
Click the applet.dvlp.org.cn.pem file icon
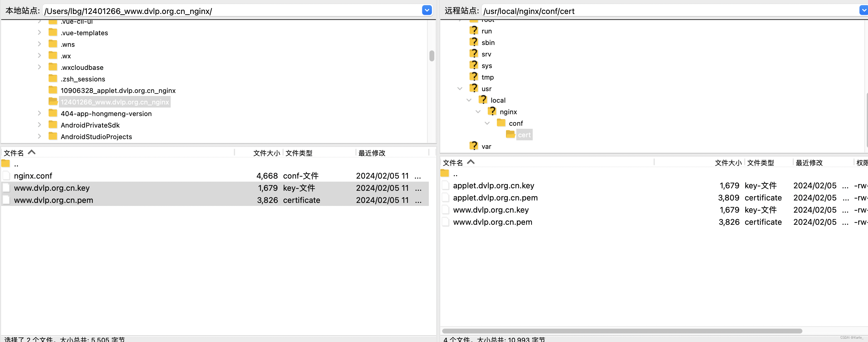[x=446, y=197]
